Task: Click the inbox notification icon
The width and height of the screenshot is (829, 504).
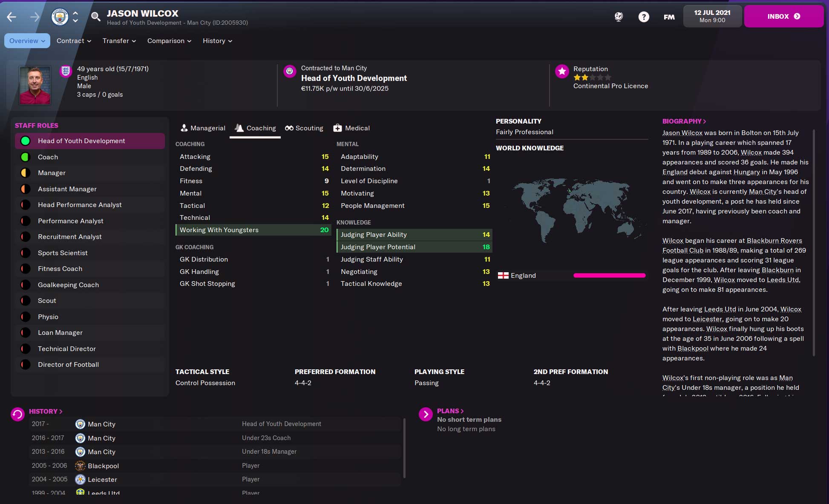Action: pyautogui.click(x=798, y=16)
